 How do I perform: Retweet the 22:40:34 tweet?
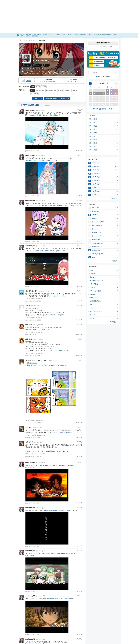pyautogui.click(x=79, y=151)
